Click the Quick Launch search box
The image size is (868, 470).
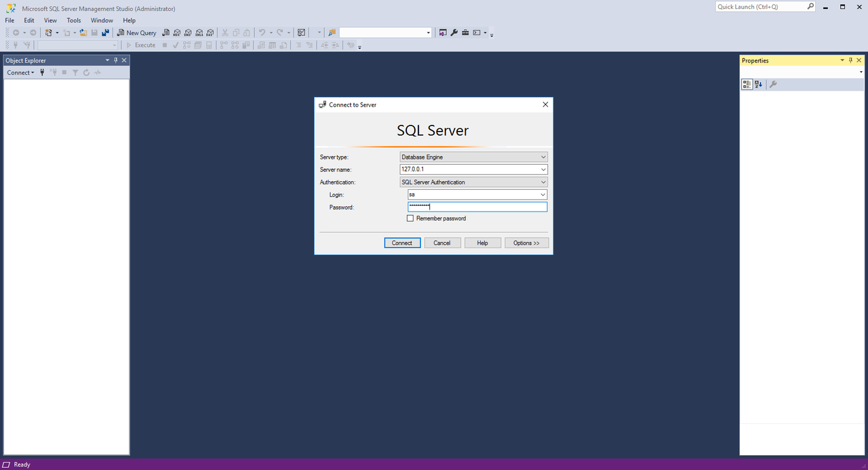tap(766, 7)
